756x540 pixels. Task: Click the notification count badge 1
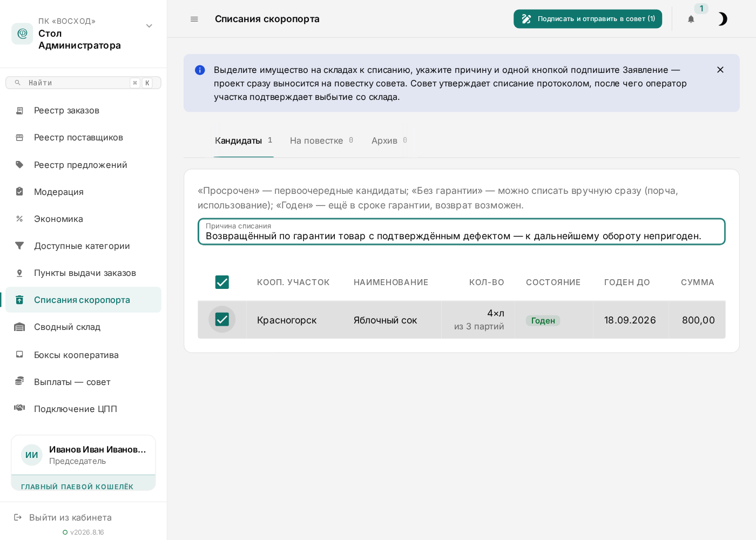coord(701,9)
